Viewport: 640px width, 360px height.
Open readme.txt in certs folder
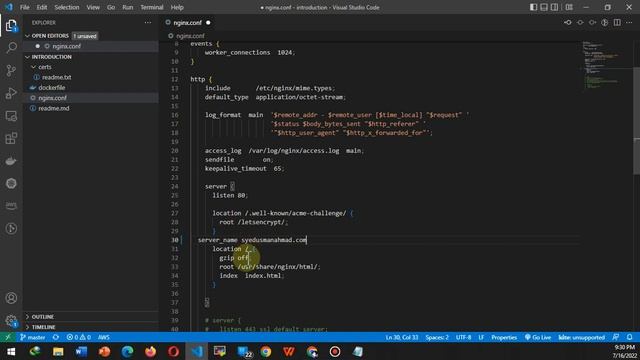(56, 77)
